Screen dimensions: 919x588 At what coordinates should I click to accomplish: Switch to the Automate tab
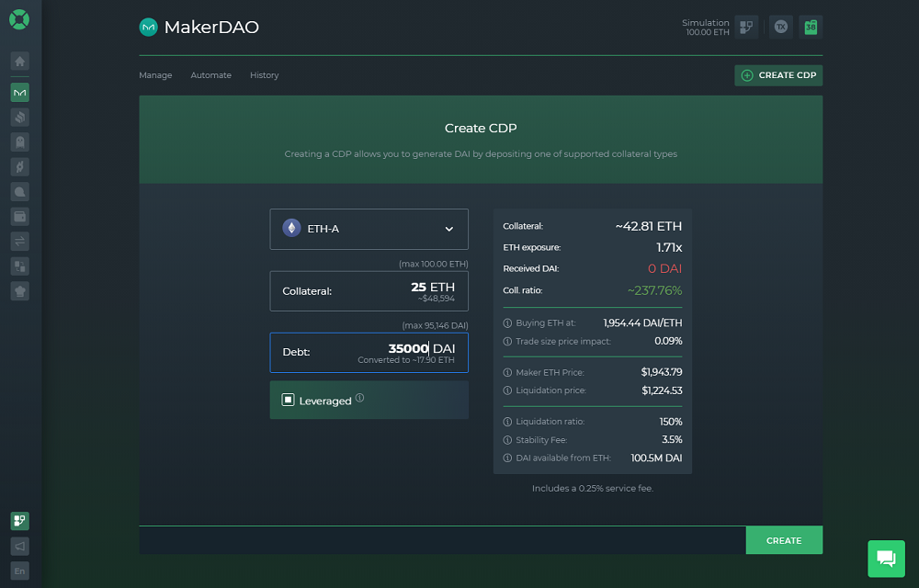[211, 75]
